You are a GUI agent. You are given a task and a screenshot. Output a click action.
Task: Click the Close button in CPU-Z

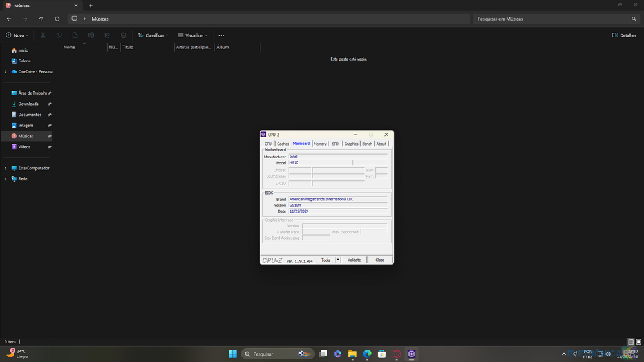(380, 260)
